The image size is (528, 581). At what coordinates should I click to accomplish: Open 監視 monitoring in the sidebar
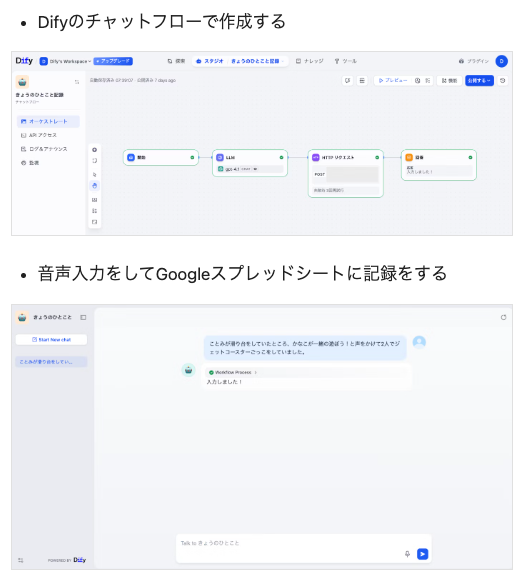tap(30, 163)
